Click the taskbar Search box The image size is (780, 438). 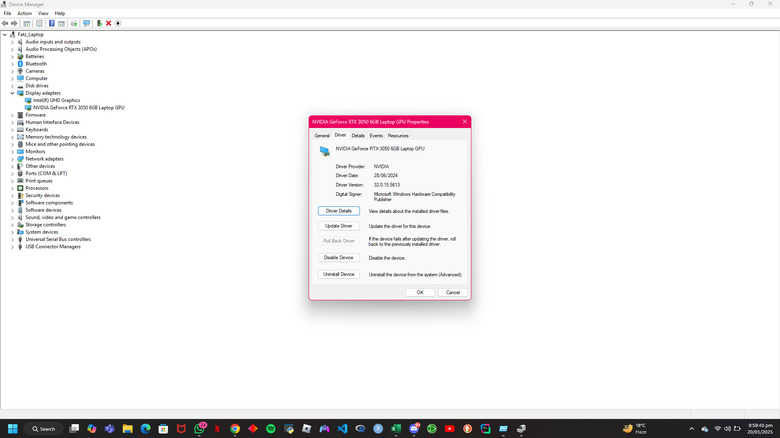(x=43, y=429)
